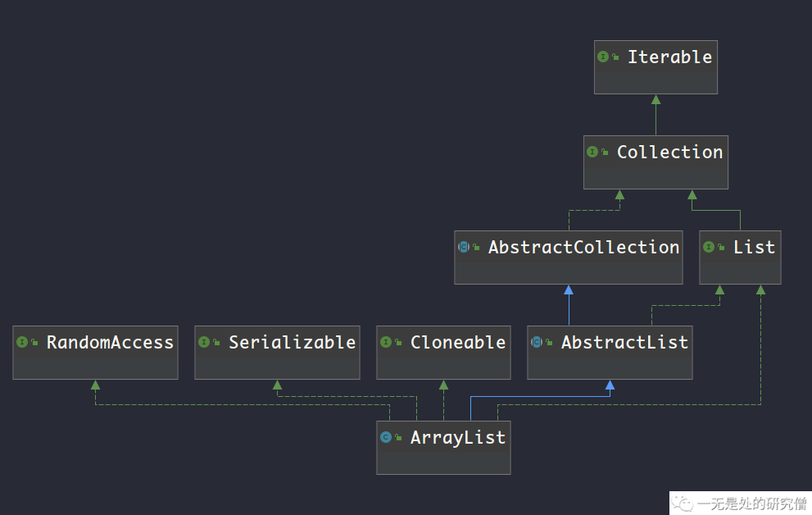Select the Iterable node label
Screen dimensions: 812x515
(x=669, y=57)
